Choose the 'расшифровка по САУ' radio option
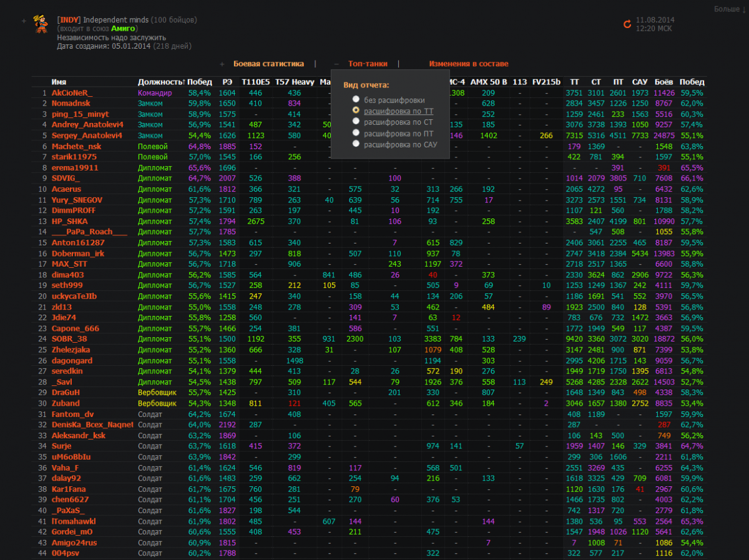The width and height of the screenshot is (749, 560). click(356, 144)
